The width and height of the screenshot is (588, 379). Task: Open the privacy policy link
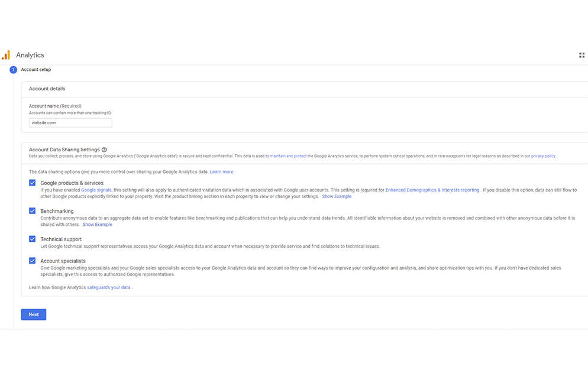click(544, 156)
